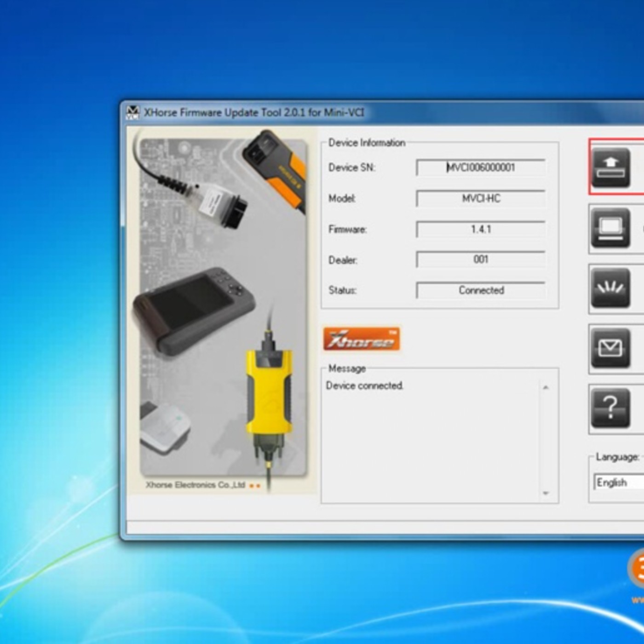
Task: Click the Xhorse Electronics Co.,Ltd caption
Action: point(195,485)
